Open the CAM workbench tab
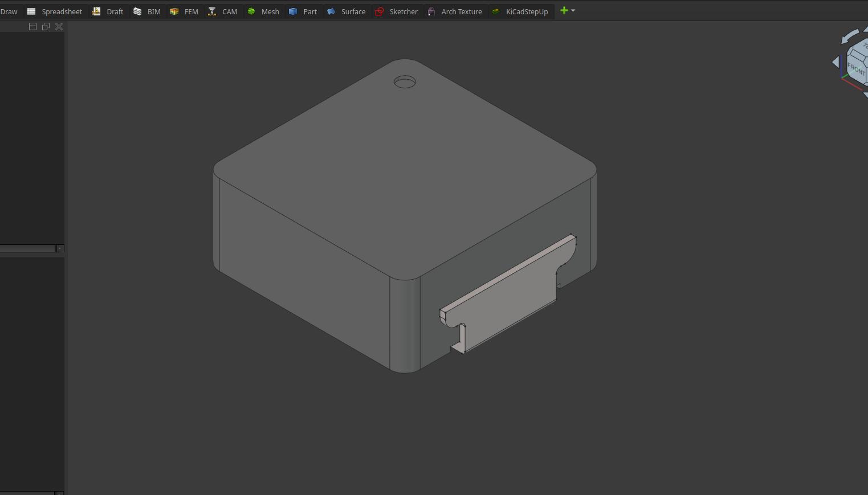 coord(222,11)
